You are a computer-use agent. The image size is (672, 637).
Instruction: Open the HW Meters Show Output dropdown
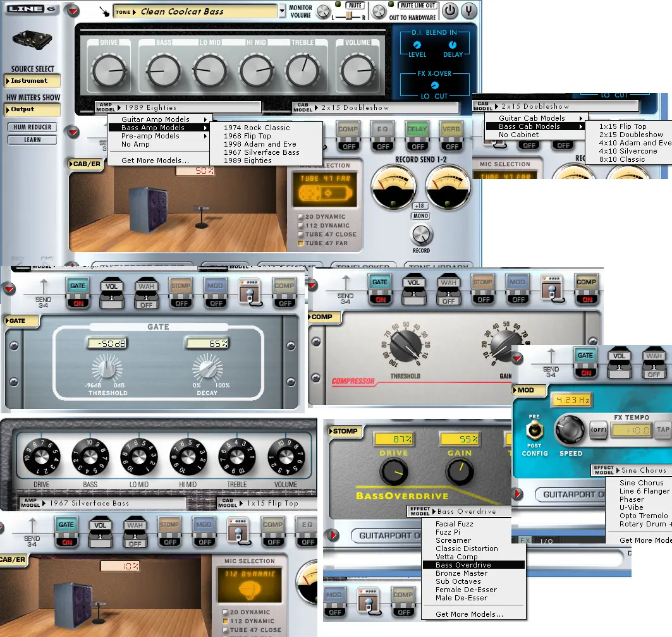(32, 110)
